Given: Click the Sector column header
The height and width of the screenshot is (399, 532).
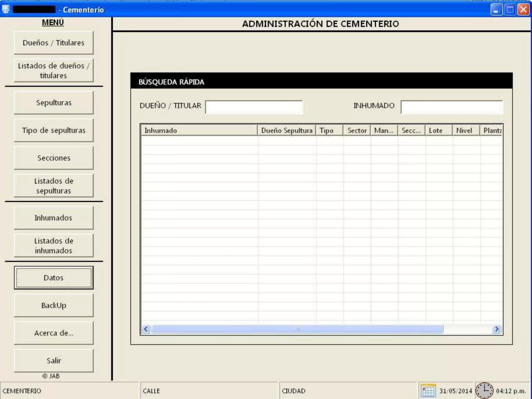Looking at the screenshot, I should pyautogui.click(x=357, y=130).
